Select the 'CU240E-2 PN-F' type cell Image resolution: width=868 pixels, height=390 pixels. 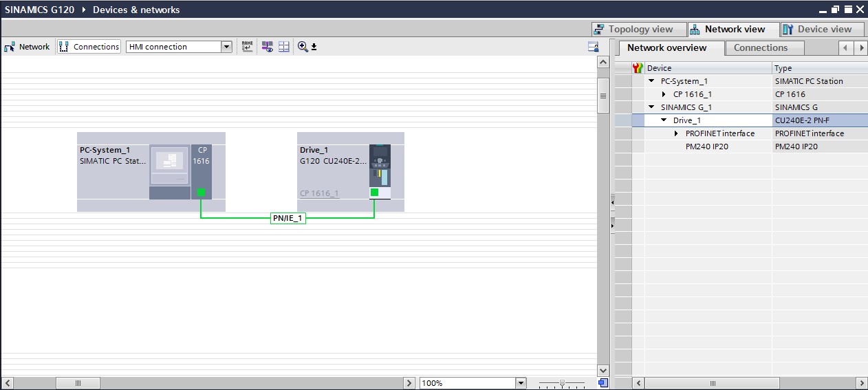[x=820, y=120]
